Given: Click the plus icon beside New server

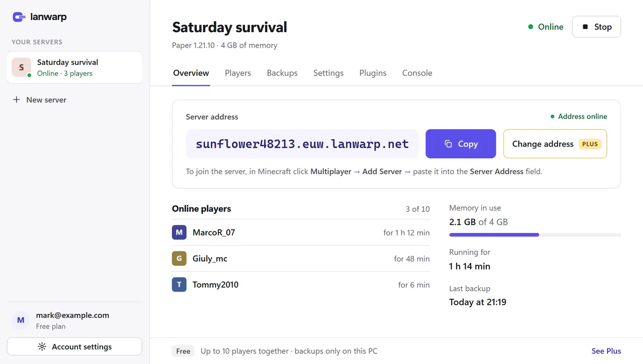Looking at the screenshot, I should 17,100.
